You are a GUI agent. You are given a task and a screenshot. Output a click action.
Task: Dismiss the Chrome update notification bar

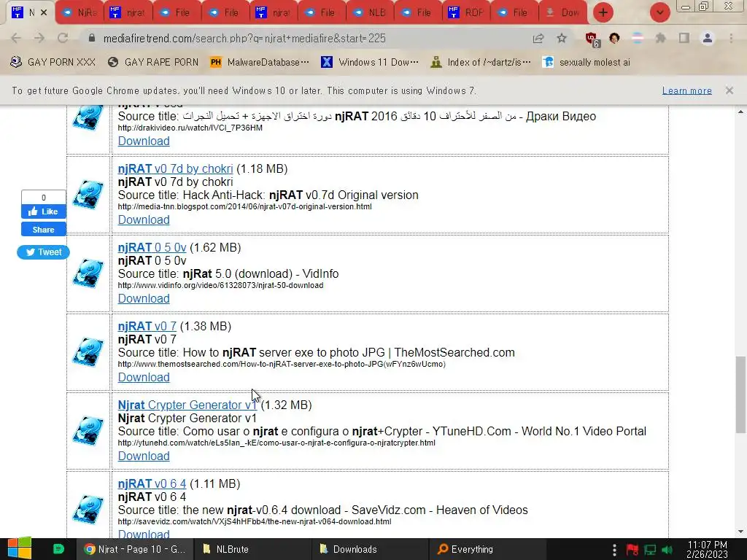[x=729, y=90]
